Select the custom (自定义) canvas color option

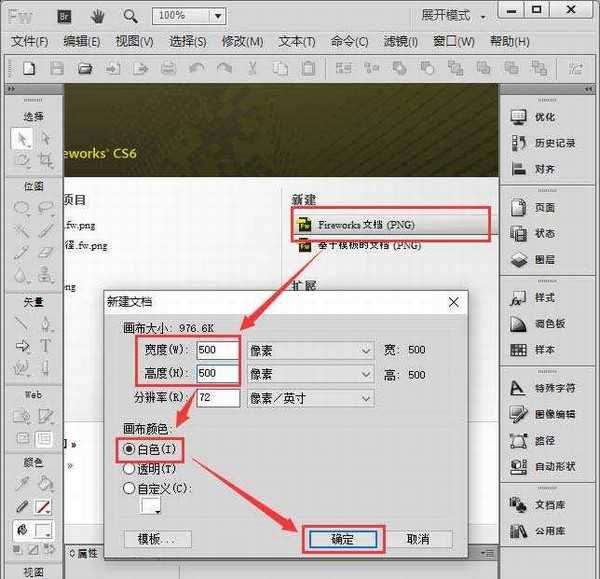128,488
